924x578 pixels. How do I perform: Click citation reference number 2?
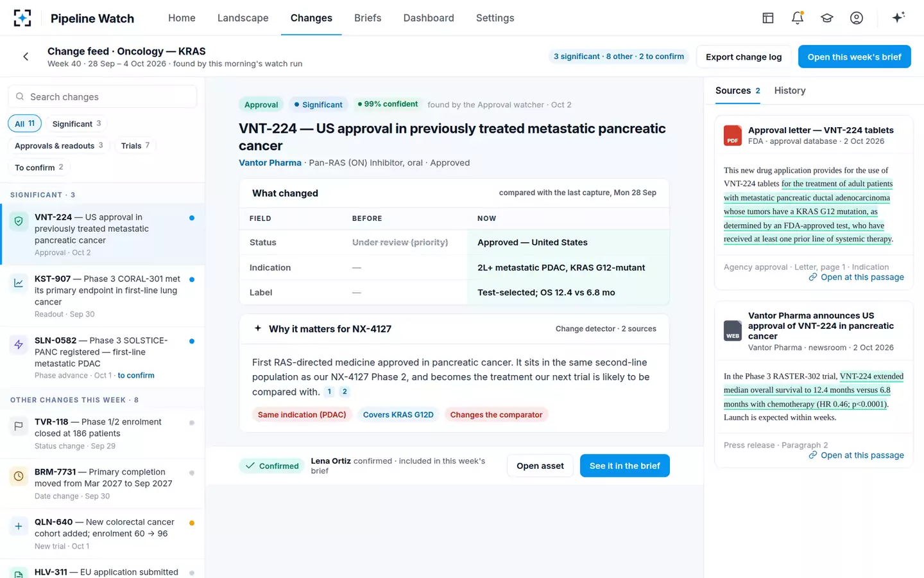pos(345,392)
